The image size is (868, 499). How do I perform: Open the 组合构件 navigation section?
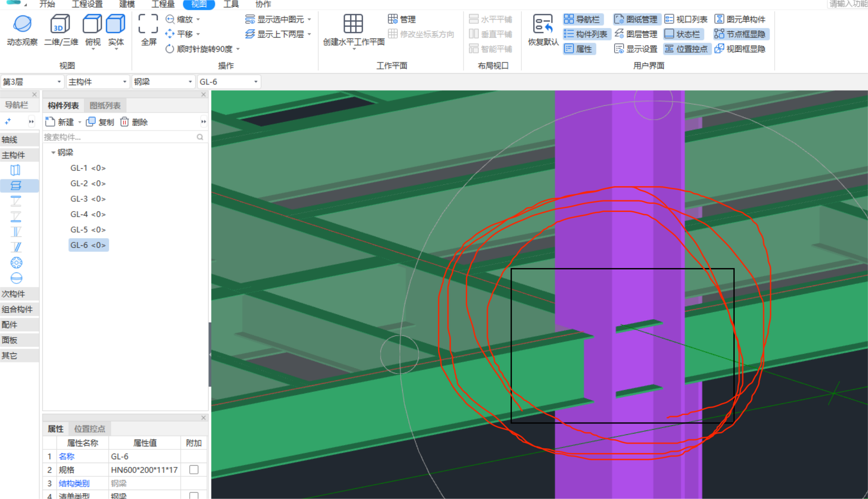[20, 309]
